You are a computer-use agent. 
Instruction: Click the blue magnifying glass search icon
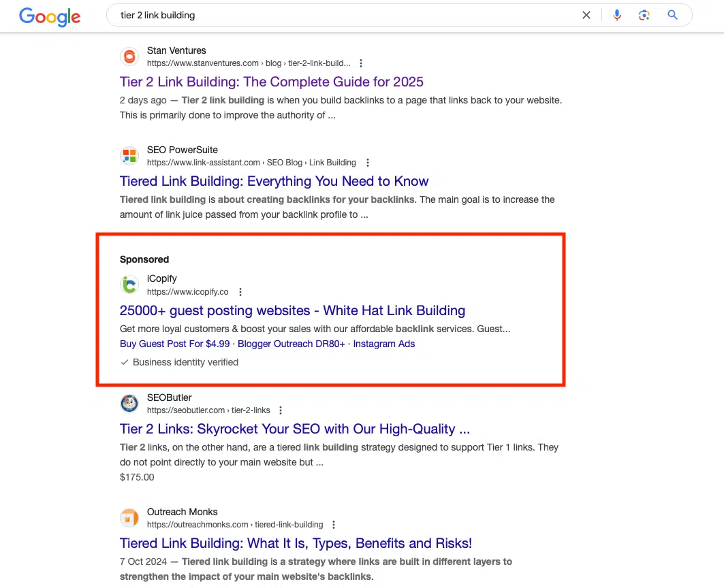(x=672, y=14)
